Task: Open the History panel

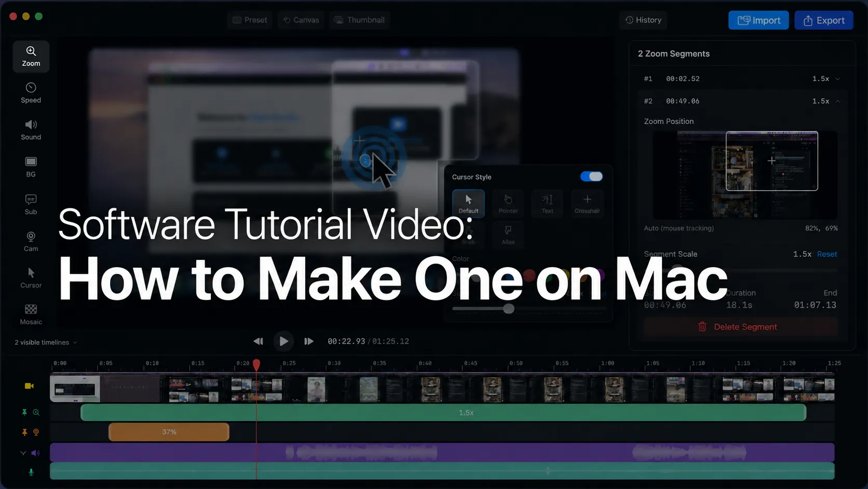Action: (x=643, y=20)
